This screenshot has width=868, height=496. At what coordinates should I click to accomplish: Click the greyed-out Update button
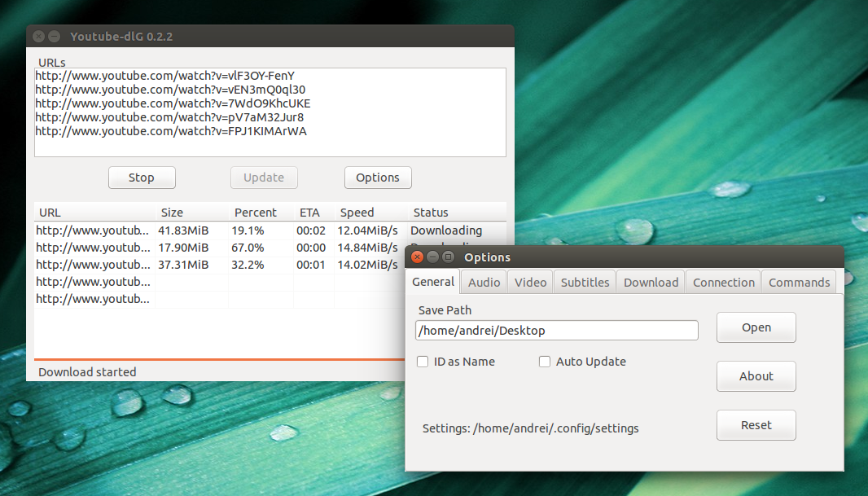click(x=264, y=178)
